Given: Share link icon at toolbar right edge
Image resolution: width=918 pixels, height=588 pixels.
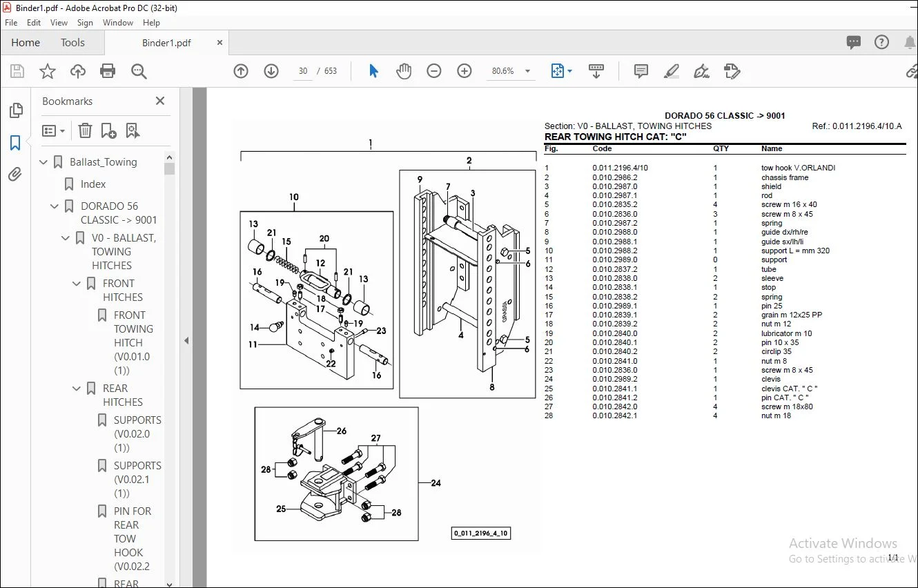Looking at the screenshot, I should tap(911, 71).
